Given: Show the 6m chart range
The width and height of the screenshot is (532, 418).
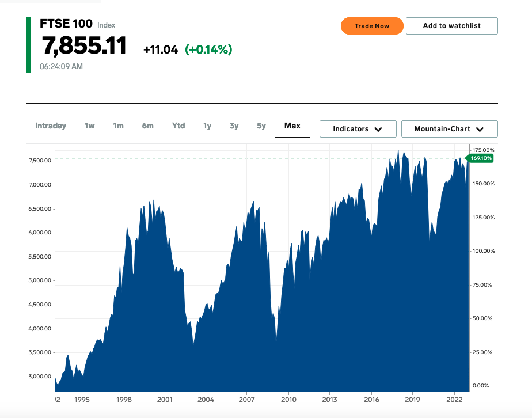Looking at the screenshot, I should click(x=147, y=126).
